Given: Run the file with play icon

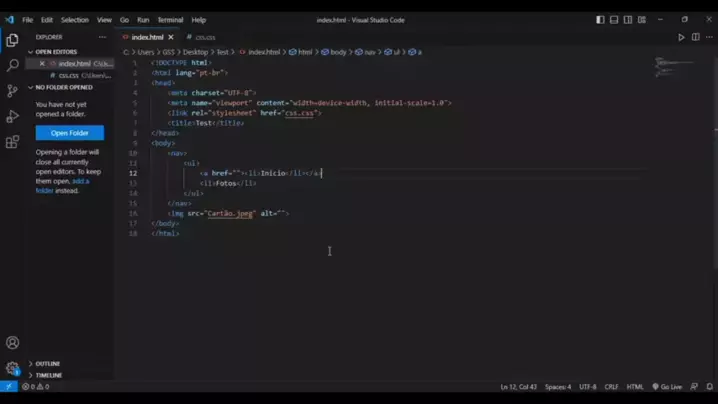Looking at the screenshot, I should 681,37.
